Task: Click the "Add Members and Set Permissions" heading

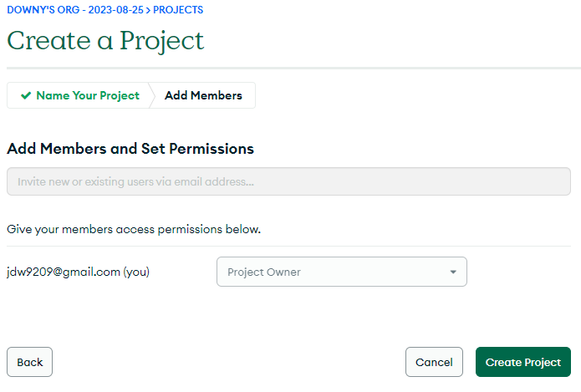Action: 130,149
